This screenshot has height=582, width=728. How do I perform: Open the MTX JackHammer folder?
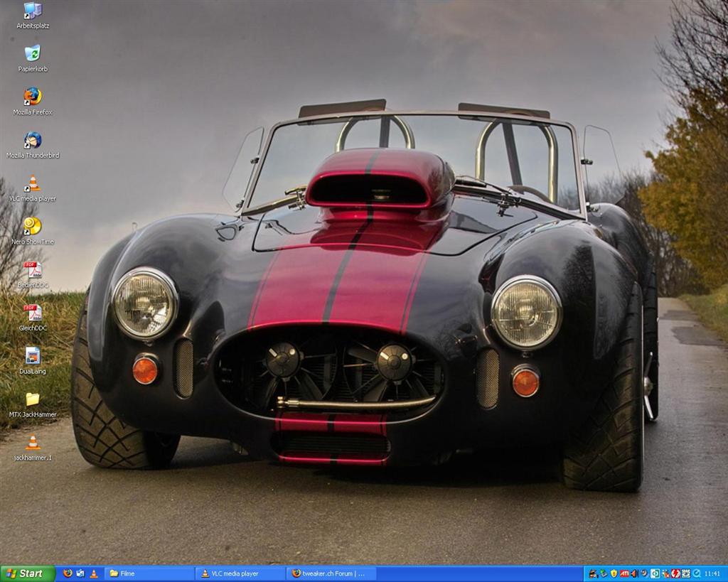[33, 399]
